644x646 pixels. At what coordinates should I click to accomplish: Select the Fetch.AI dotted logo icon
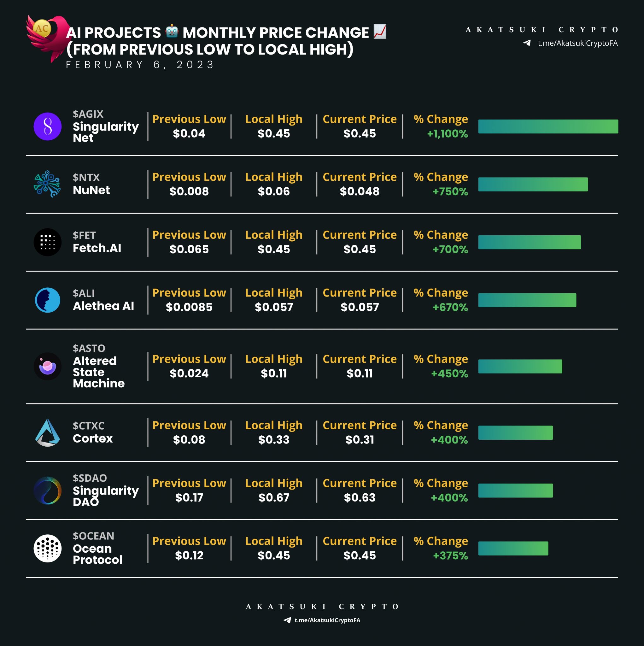pyautogui.click(x=48, y=242)
